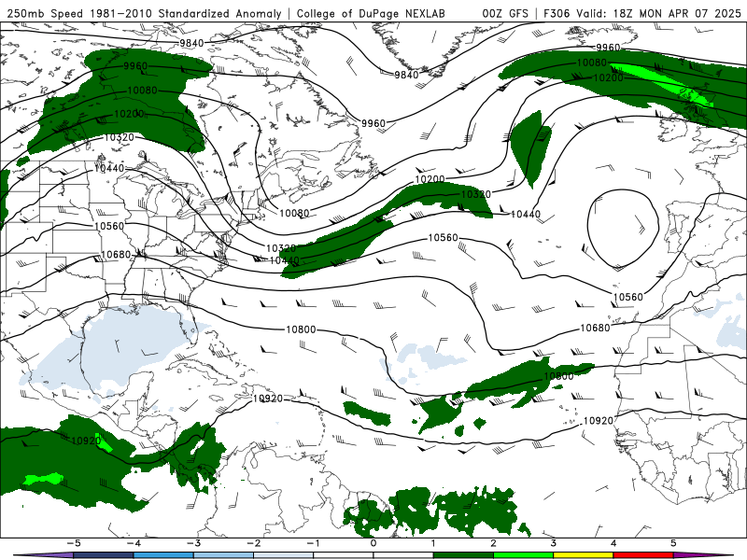The image size is (747, 560).
Task: Click the '10080' contour label south of Quebec
Action: [x=294, y=214]
